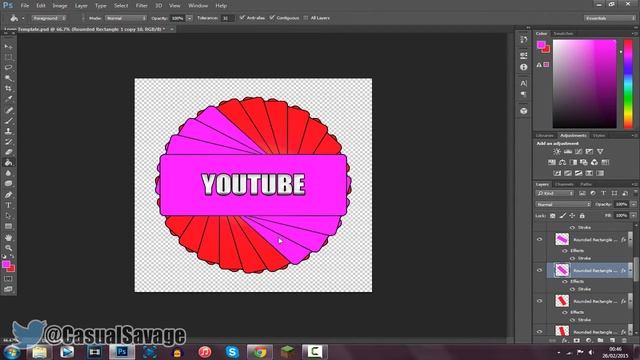Hide the first red-thumbnail Rounded Rectangle layer
Screen dimensions: 640x360
pos(540,301)
